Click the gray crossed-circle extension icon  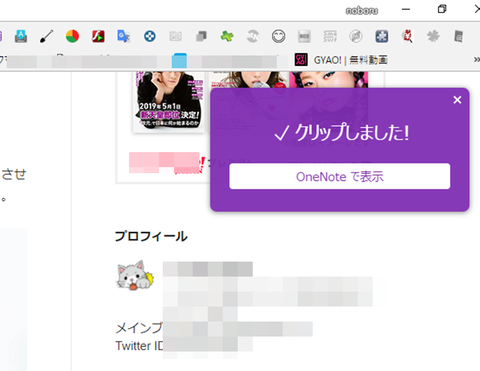tap(356, 36)
